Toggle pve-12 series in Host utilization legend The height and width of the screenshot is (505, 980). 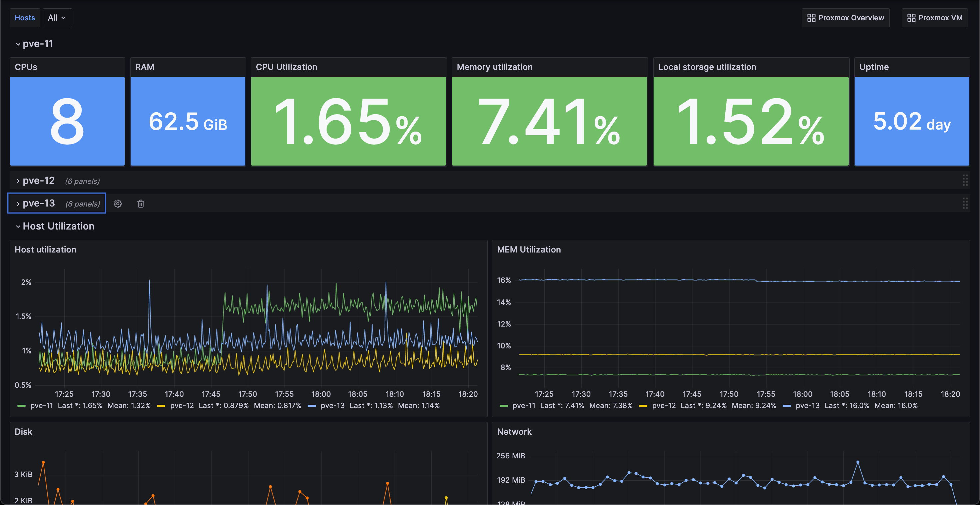point(182,406)
